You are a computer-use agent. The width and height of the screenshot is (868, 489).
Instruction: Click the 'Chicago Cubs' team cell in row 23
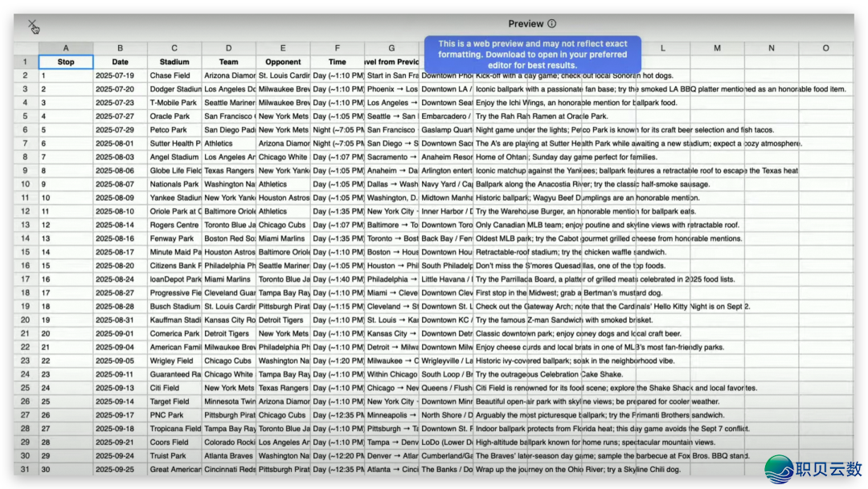point(228,361)
